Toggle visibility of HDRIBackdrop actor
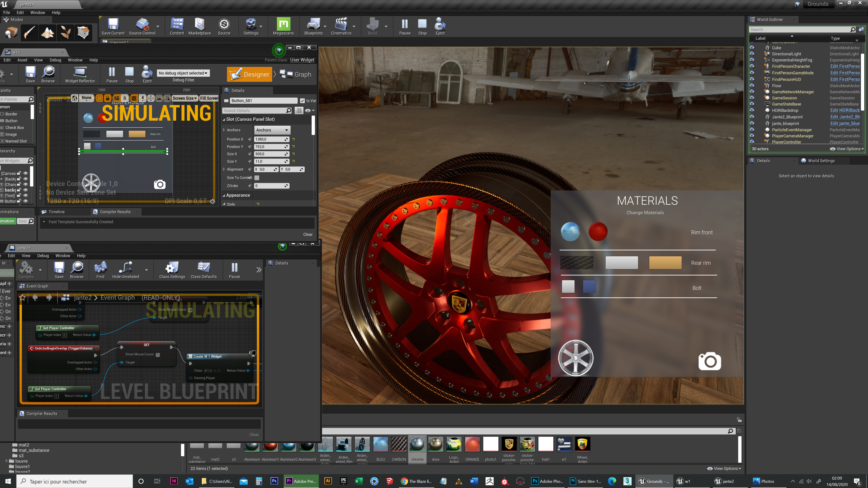The image size is (868, 488). [752, 110]
